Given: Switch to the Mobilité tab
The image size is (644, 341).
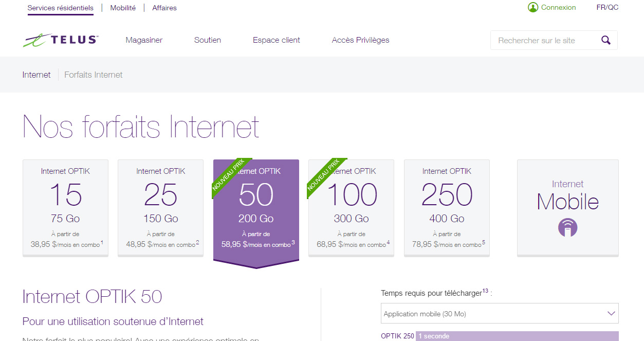Looking at the screenshot, I should pyautogui.click(x=123, y=8).
